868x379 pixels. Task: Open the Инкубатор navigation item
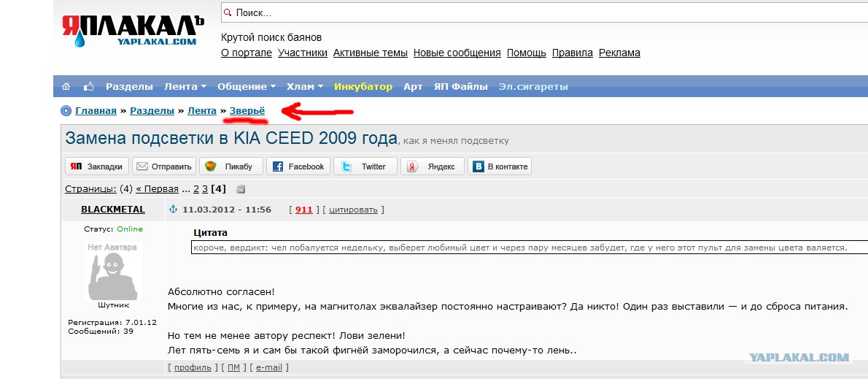coord(363,86)
